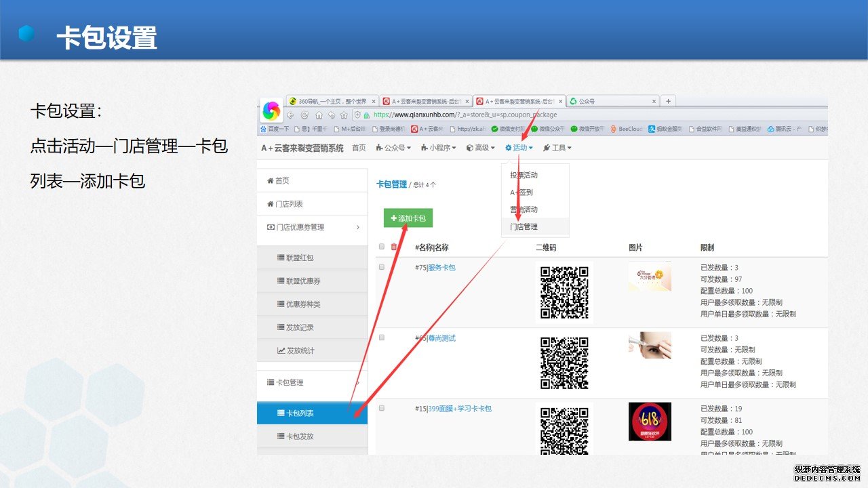This screenshot has width=868, height=488.
Task: Tick the select-all checkbox in table header
Action: click(382, 247)
